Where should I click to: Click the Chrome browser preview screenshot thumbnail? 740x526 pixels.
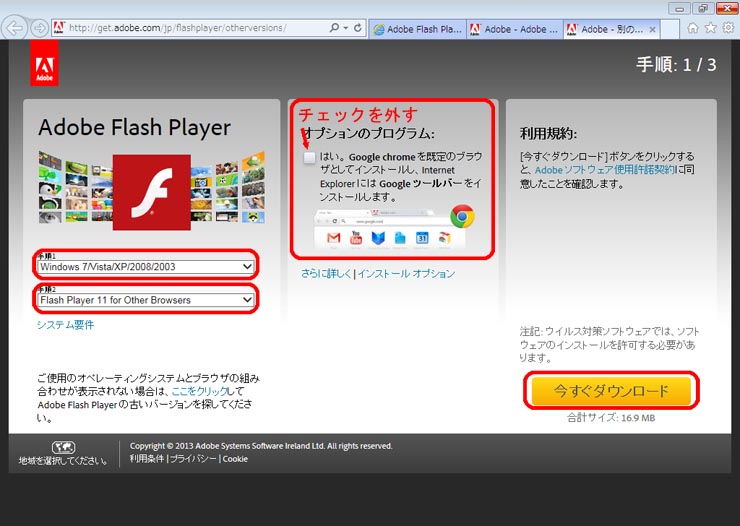point(388,230)
